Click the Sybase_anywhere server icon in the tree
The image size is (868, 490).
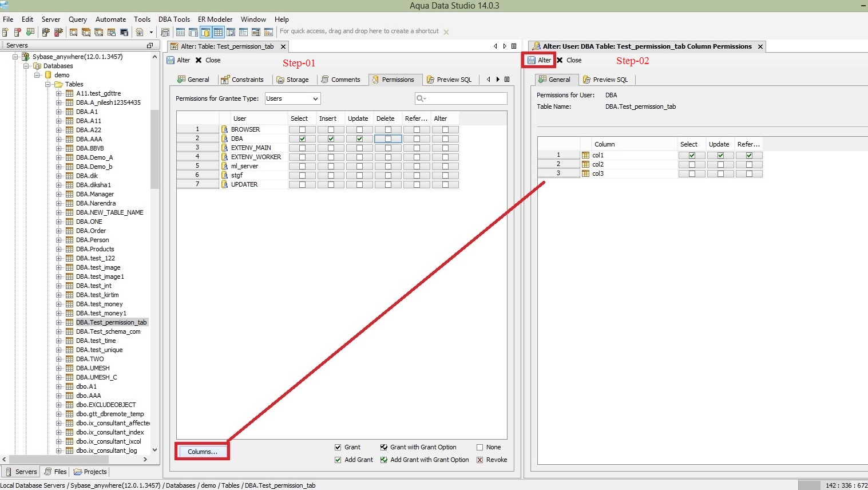click(26, 57)
